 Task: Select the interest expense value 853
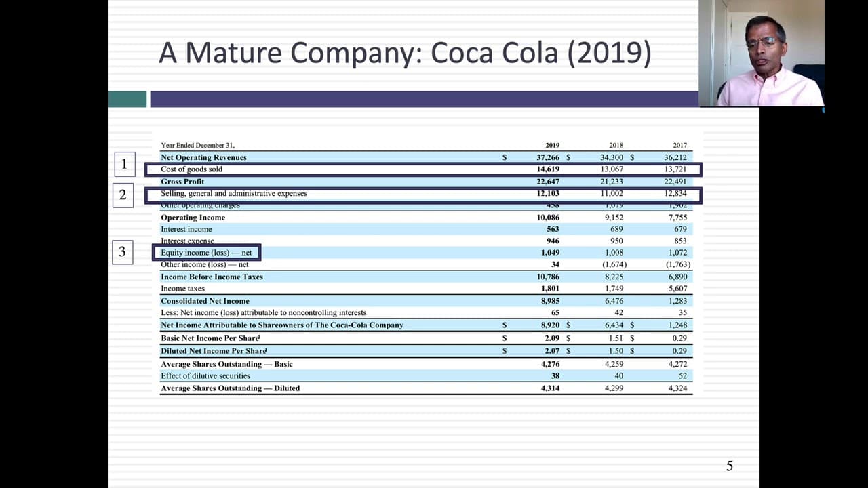(680, 241)
